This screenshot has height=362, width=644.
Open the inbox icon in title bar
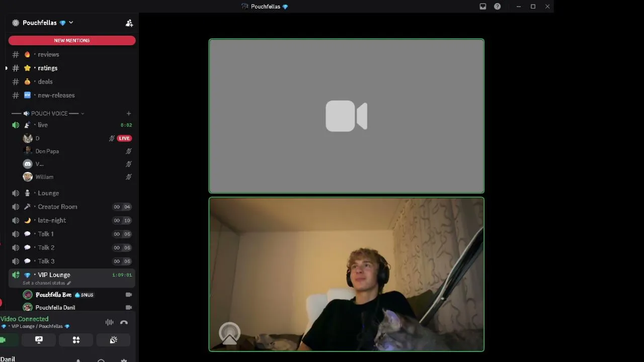point(483,7)
